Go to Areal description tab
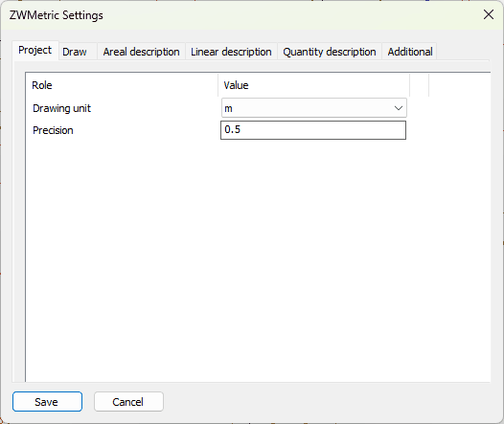 [141, 52]
